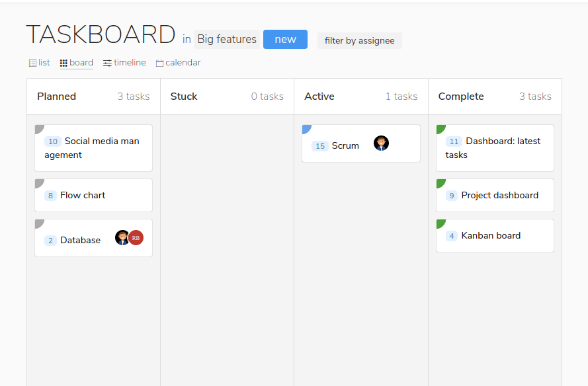Click task number 8 badge
588x386 pixels.
(50, 196)
